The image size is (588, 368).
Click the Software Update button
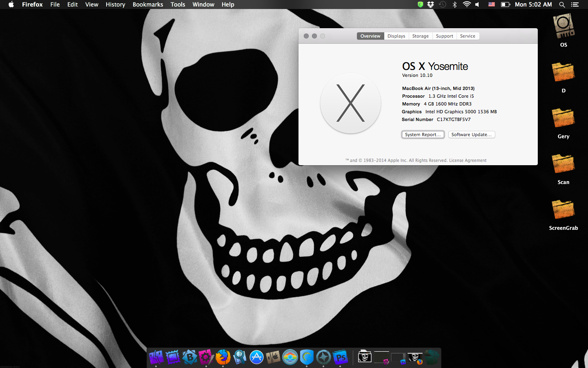[x=472, y=135]
